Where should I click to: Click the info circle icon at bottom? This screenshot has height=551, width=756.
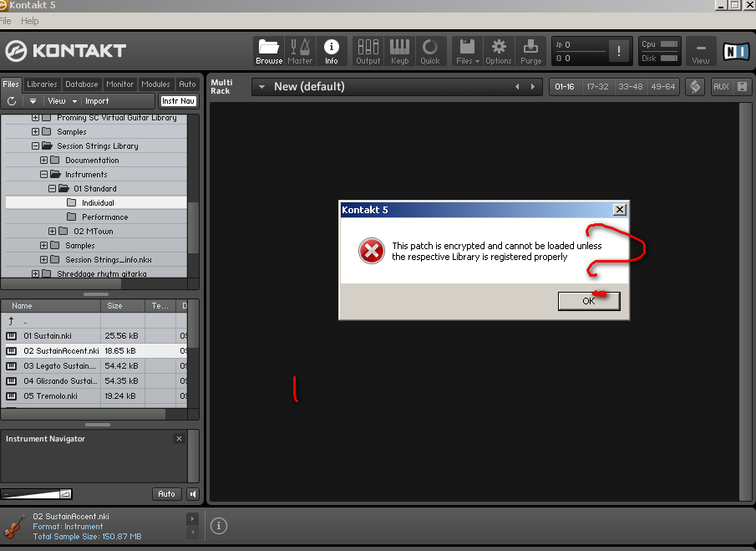[219, 526]
